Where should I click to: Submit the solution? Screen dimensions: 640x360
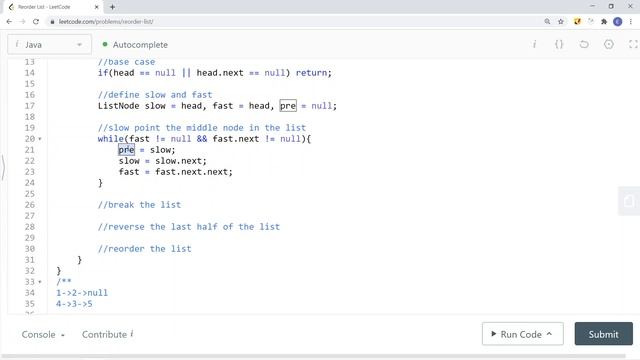coord(604,334)
